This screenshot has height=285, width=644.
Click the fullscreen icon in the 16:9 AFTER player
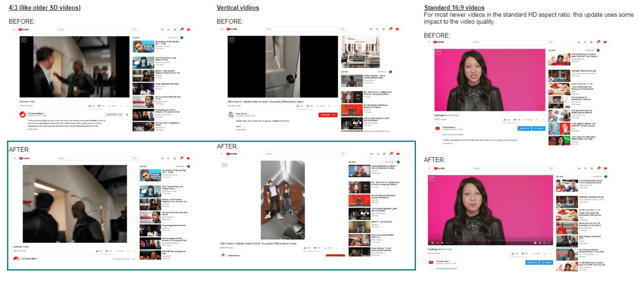(549, 243)
